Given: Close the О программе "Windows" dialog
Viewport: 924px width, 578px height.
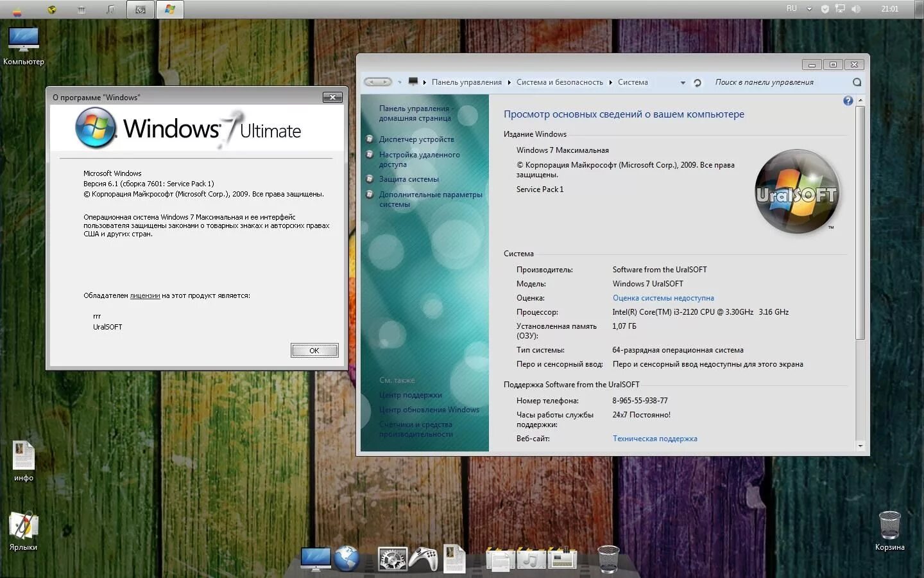Looking at the screenshot, I should pyautogui.click(x=332, y=97).
